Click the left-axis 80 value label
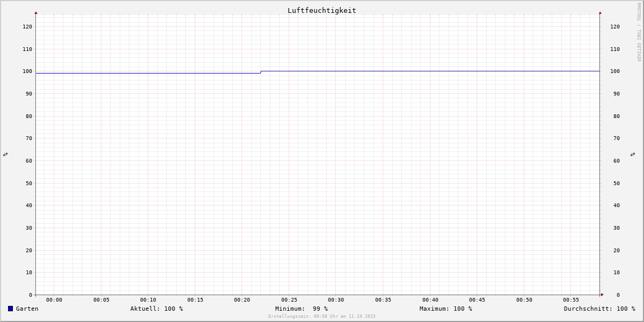 29,116
